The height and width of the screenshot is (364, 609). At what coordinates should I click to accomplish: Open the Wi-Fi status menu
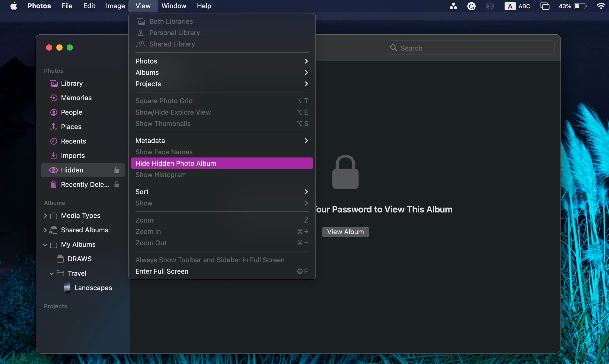(x=601, y=6)
